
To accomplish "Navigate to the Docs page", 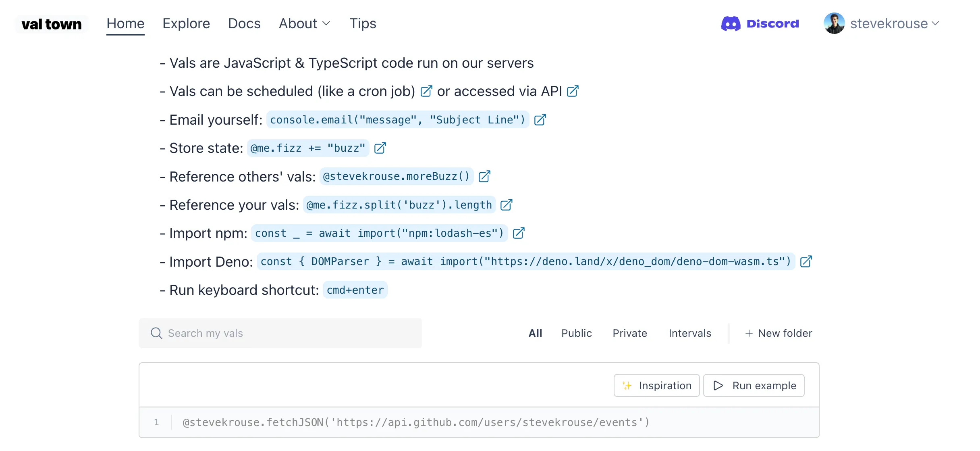I will [x=244, y=23].
